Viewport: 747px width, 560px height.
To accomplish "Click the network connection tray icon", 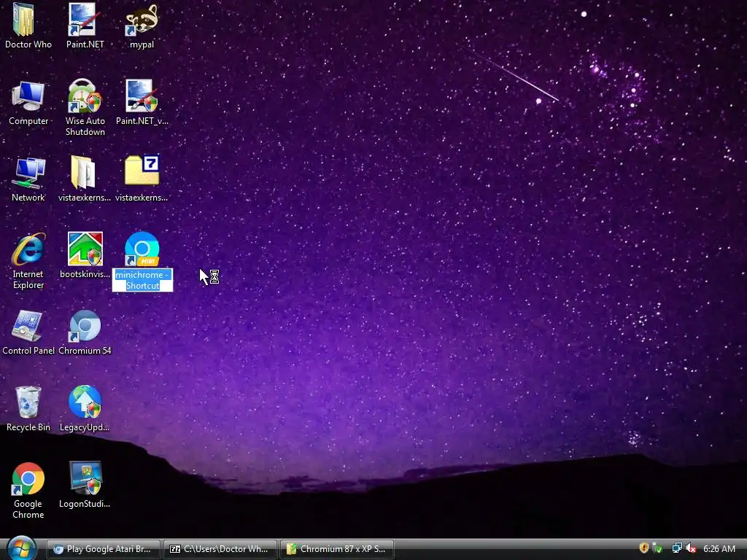I will tap(676, 548).
